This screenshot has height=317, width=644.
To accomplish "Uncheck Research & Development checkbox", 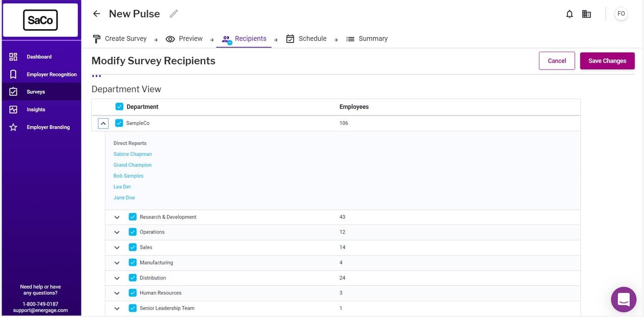I will (132, 217).
